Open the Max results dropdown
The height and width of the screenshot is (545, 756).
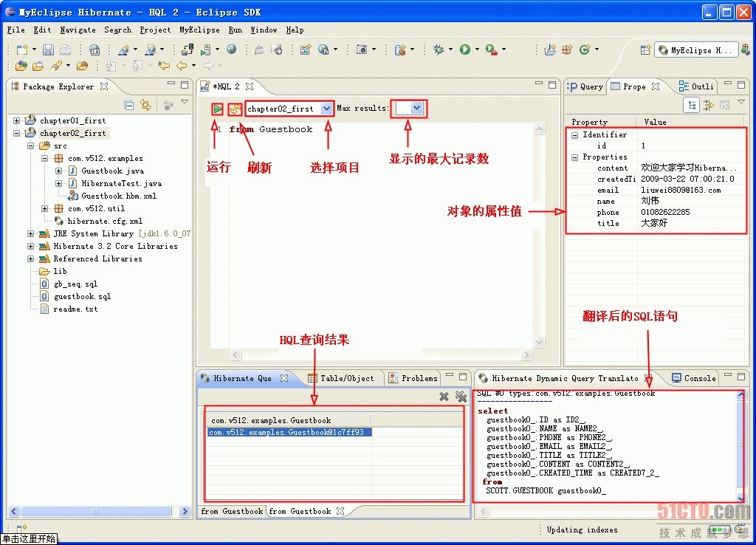pyautogui.click(x=416, y=108)
